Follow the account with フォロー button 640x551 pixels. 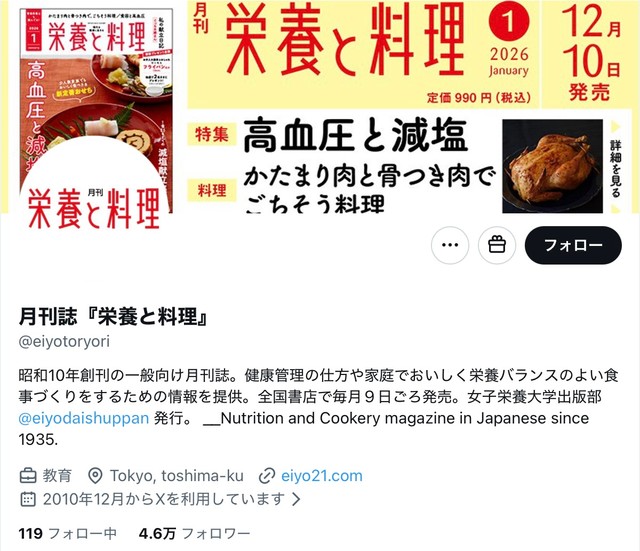(573, 245)
